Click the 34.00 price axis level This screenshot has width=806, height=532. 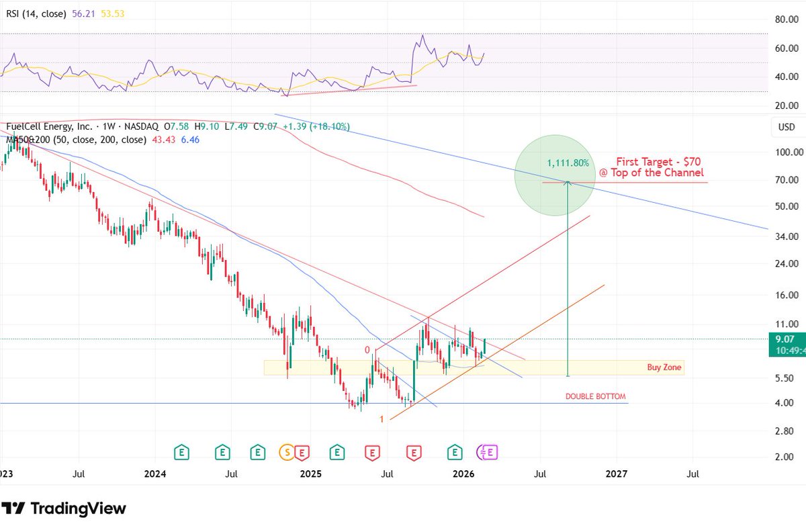pyautogui.click(x=787, y=236)
